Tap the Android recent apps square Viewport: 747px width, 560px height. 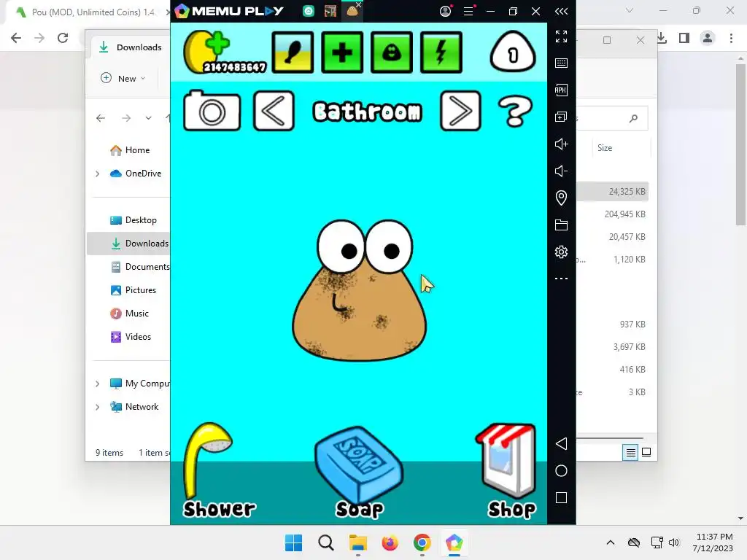click(561, 498)
